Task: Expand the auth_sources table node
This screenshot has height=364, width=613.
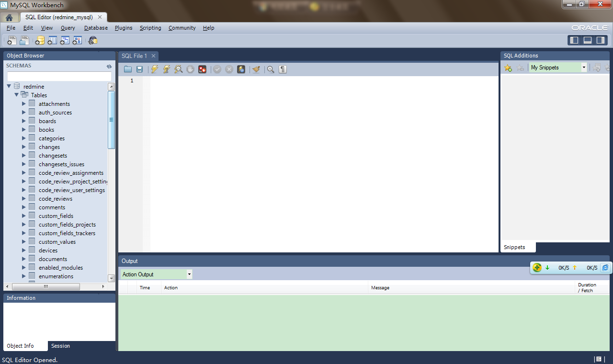Action: (x=24, y=113)
